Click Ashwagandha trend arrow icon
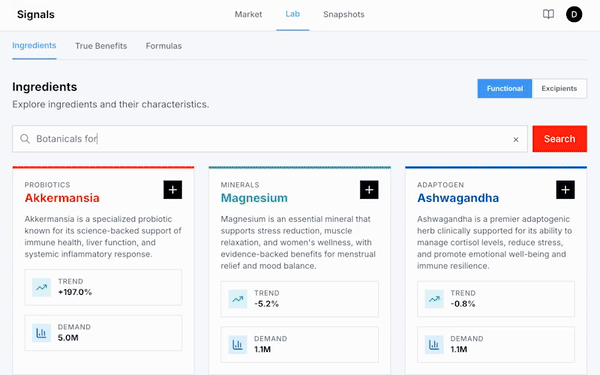 tap(434, 299)
